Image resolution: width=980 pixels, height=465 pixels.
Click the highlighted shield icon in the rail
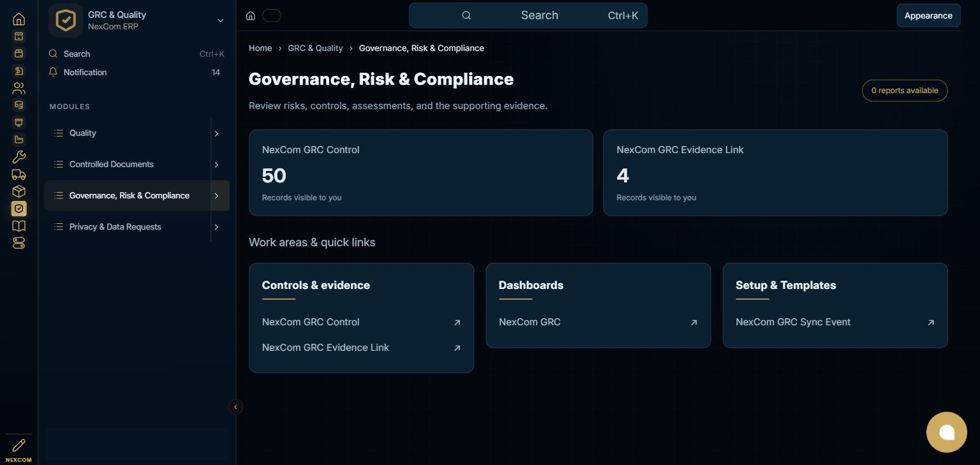coord(19,209)
